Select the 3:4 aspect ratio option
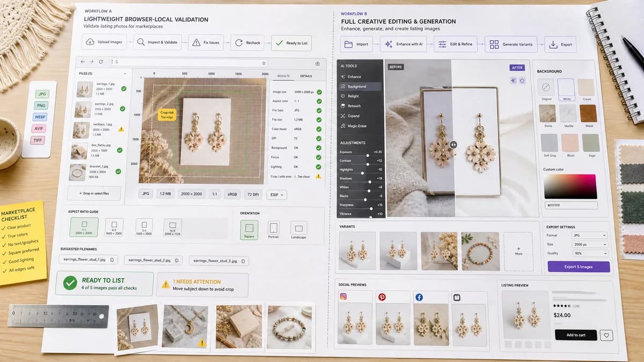The height and width of the screenshot is (362, 644). pyautogui.click(x=144, y=227)
